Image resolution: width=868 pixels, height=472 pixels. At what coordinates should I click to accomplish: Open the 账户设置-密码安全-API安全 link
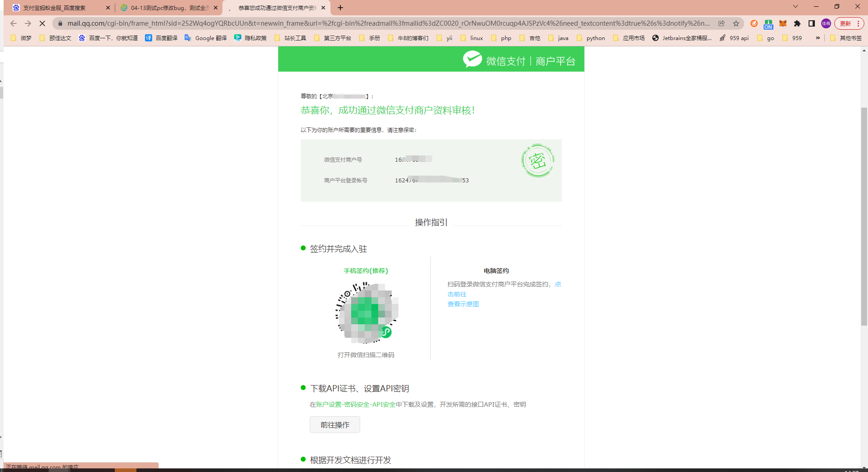tap(356, 404)
